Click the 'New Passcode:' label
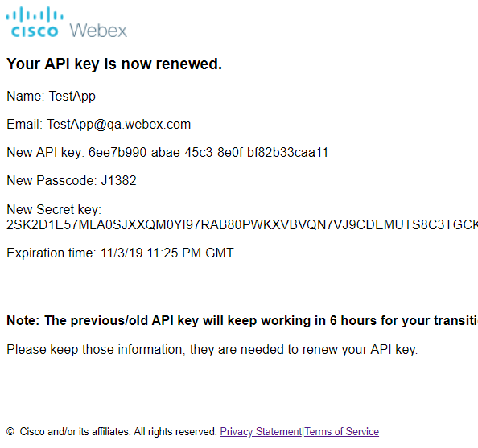Screen dimensions: 478x448 click(52, 180)
